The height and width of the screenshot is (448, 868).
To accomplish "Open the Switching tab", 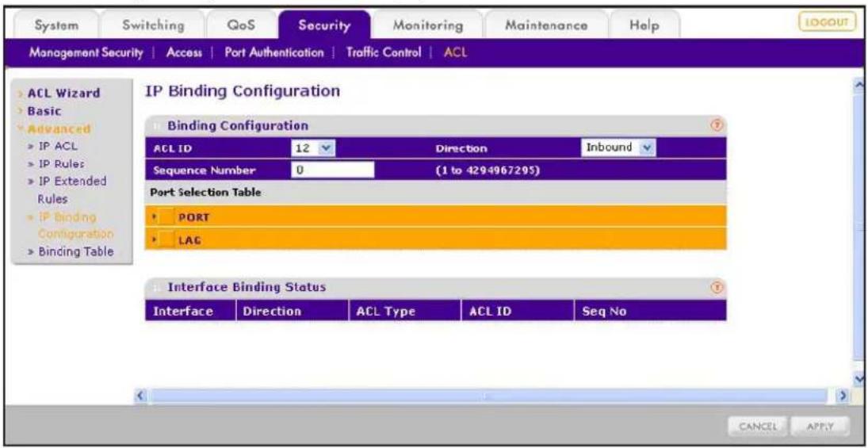I will coord(153,25).
